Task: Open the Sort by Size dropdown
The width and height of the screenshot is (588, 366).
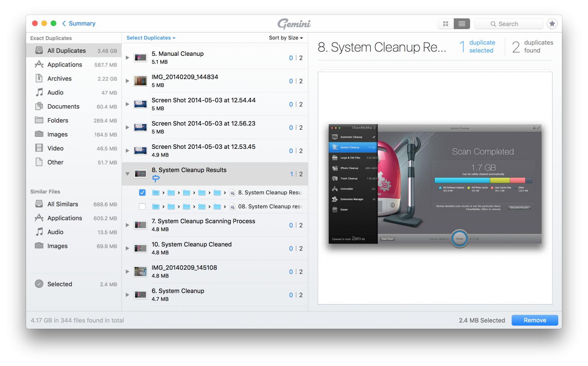Action: point(286,38)
